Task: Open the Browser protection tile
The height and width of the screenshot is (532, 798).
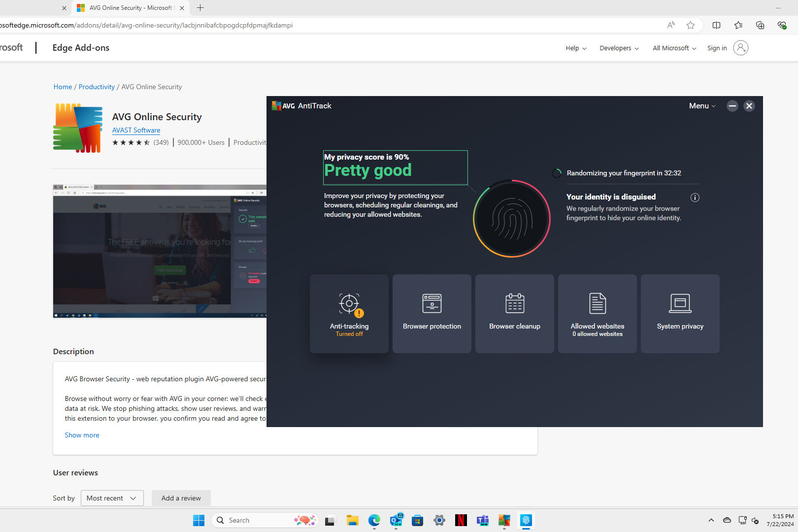Action: click(x=432, y=314)
